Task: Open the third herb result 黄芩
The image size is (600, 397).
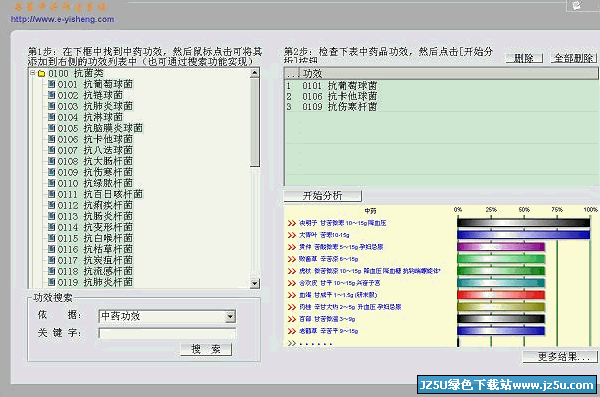Action: (341, 247)
